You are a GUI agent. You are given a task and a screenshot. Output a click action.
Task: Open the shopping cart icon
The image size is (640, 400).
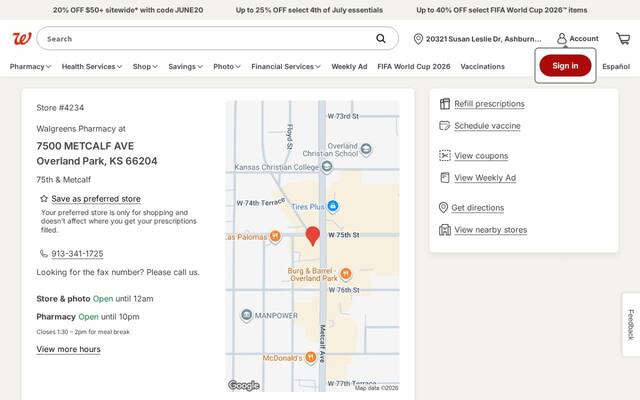pyautogui.click(x=623, y=38)
